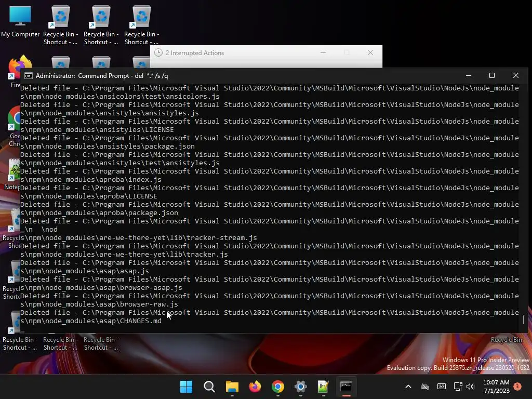
Task: Click output line ending ansistyles\LICENSE
Action: [x=97, y=129]
